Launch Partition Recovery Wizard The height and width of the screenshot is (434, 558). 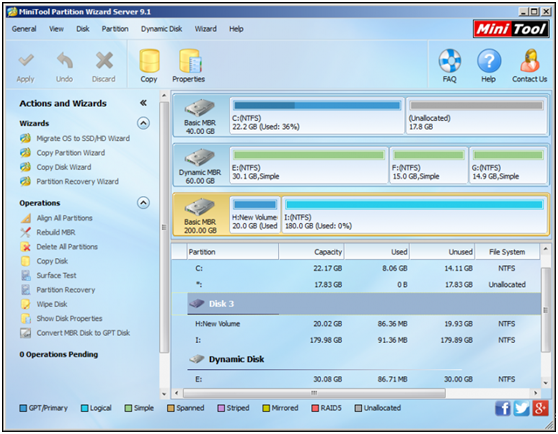[x=77, y=181]
